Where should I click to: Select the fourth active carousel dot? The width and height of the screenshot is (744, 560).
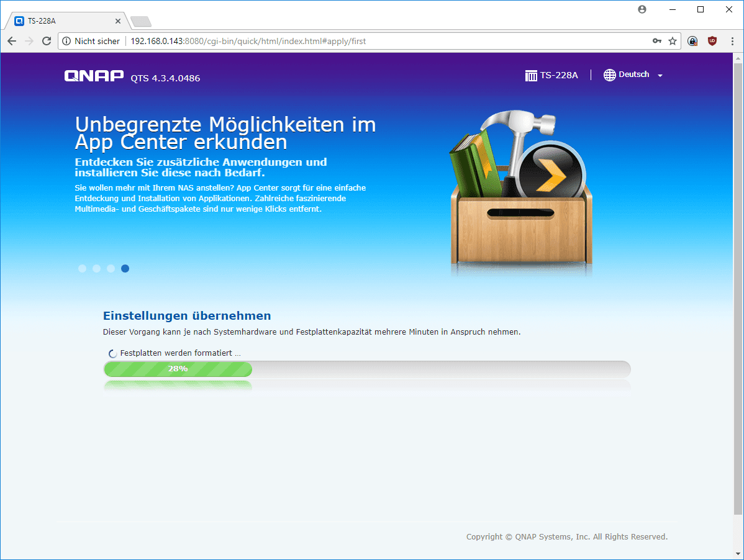pos(125,268)
